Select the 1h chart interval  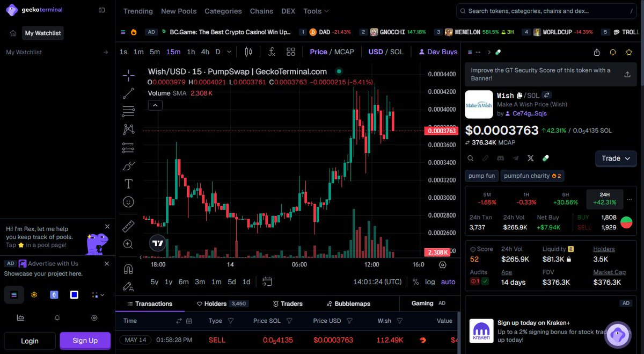191,52
